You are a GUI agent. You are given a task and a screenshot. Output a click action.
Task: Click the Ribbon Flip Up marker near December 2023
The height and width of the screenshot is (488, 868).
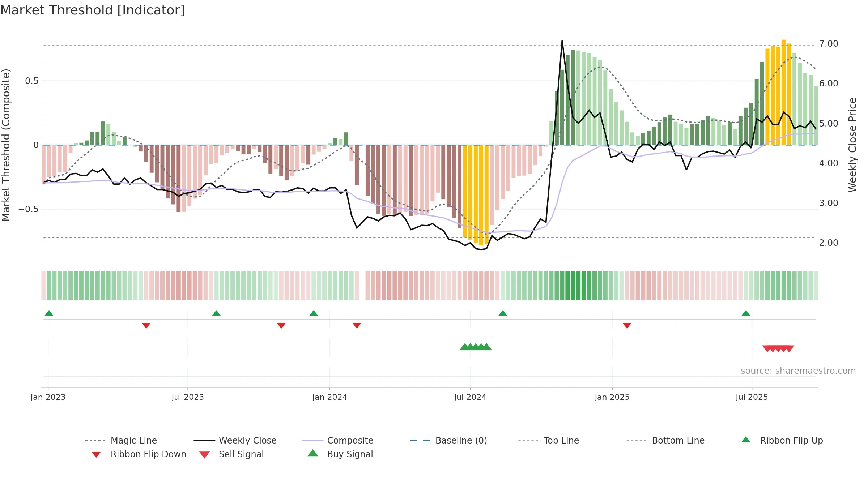coord(314,313)
